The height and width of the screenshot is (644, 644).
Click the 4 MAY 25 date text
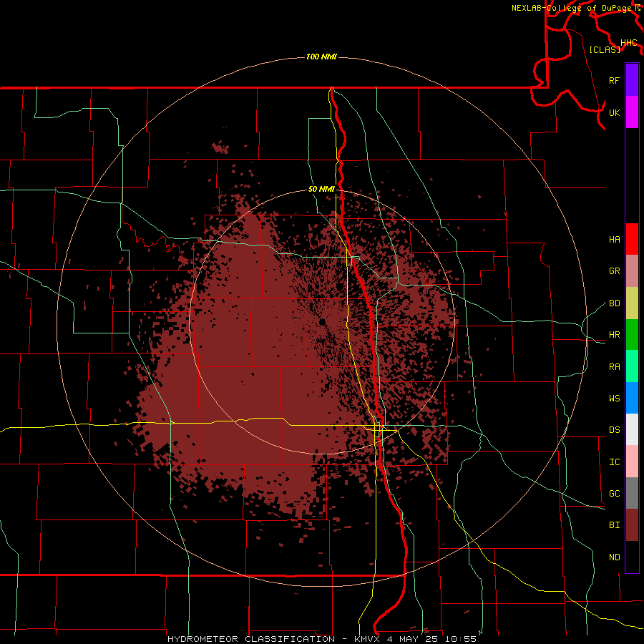[x=413, y=639]
